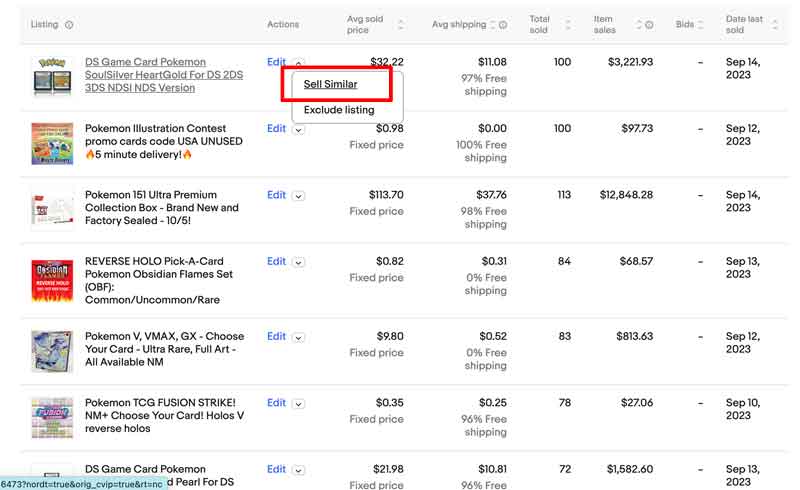Click total sold value 113
Screen dimensions: 800x490
point(564,194)
